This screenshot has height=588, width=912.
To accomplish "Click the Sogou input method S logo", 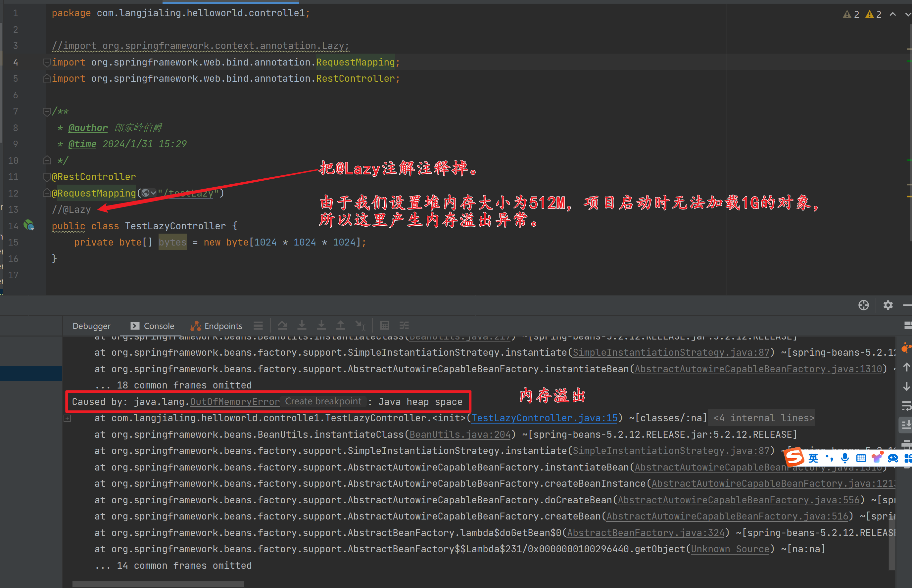I will click(794, 457).
